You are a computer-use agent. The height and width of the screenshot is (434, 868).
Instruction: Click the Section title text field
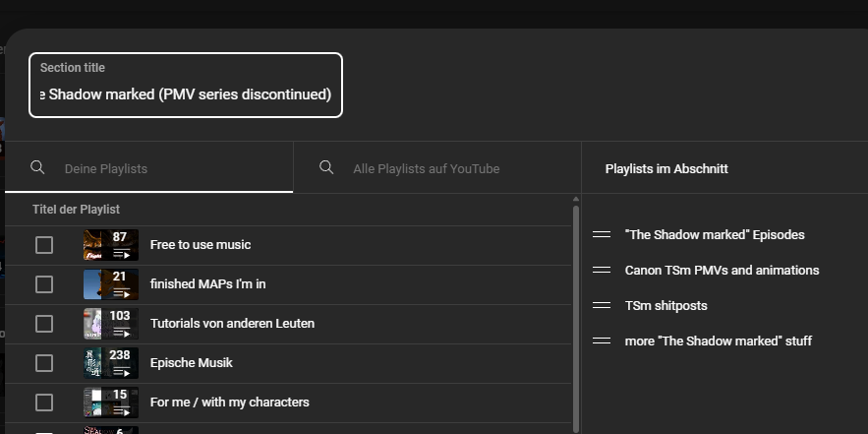click(186, 94)
